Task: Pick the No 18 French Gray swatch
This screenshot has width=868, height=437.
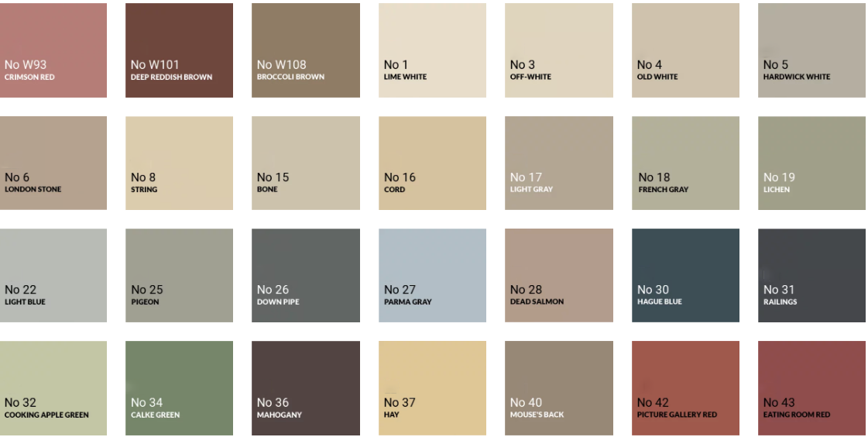Action: [685, 163]
